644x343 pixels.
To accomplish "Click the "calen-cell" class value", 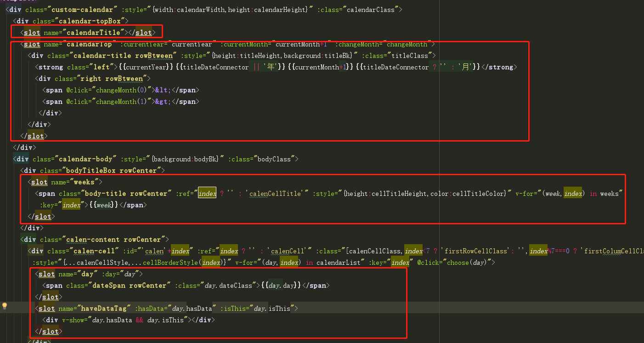I will (94, 251).
